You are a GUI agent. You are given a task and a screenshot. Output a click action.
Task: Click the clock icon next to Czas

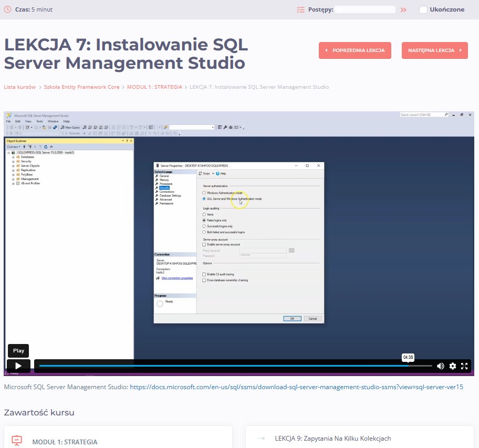point(7,9)
